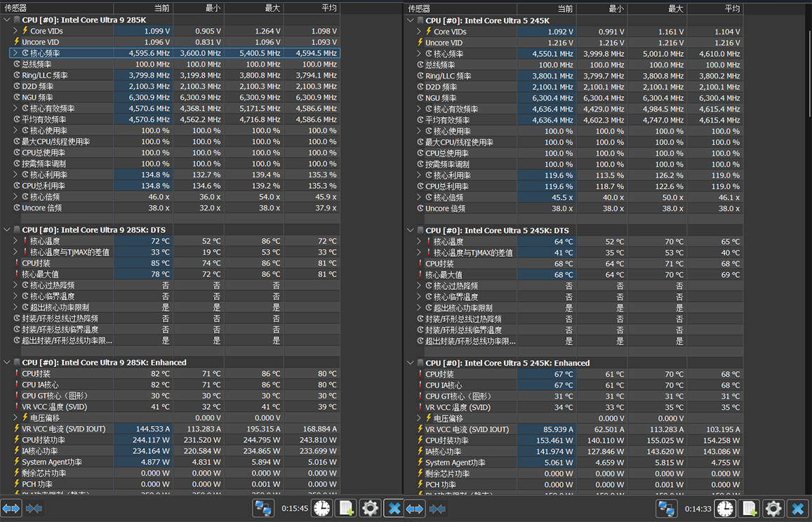The height and width of the screenshot is (522, 812).
Task: Collapse Core Ultra 9 285K: DTS group
Action: click(7, 230)
